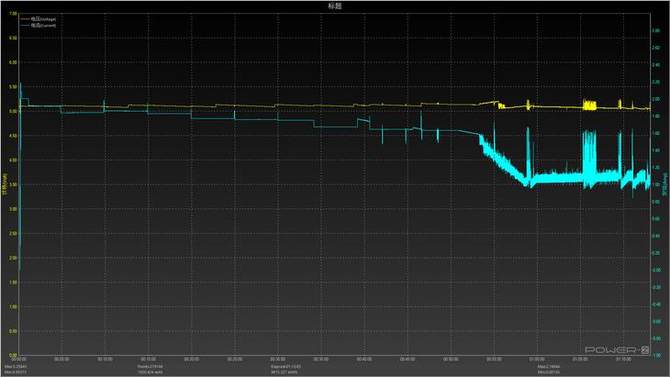Click the voltage Max/Min stats at bottom left

[x=15, y=369]
